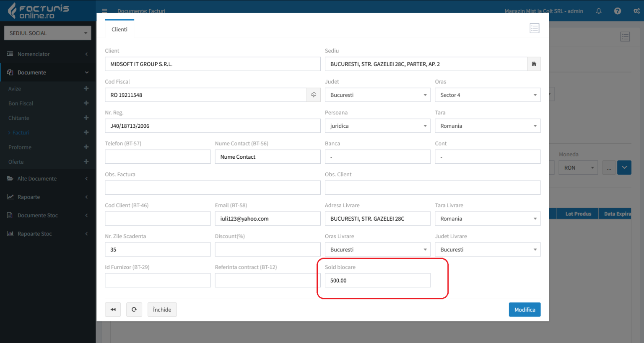
Task: Open the help question mark icon
Action: pos(617,11)
